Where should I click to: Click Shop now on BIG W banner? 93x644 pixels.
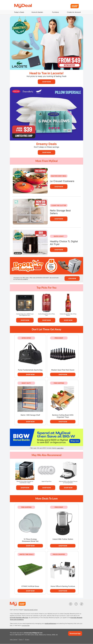(x=74, y=441)
